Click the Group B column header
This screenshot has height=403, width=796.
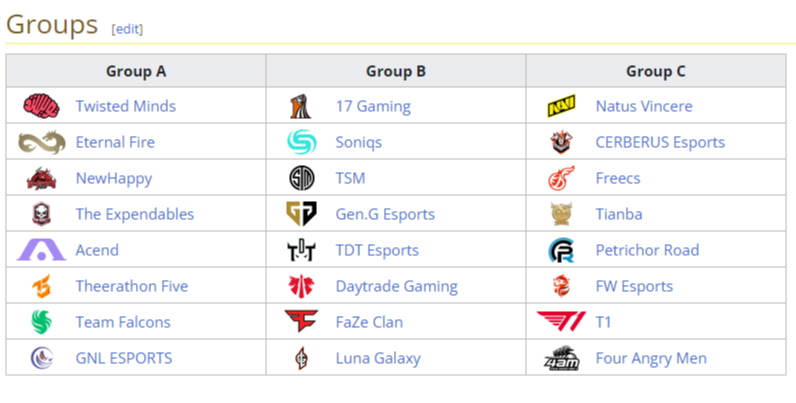(x=396, y=71)
